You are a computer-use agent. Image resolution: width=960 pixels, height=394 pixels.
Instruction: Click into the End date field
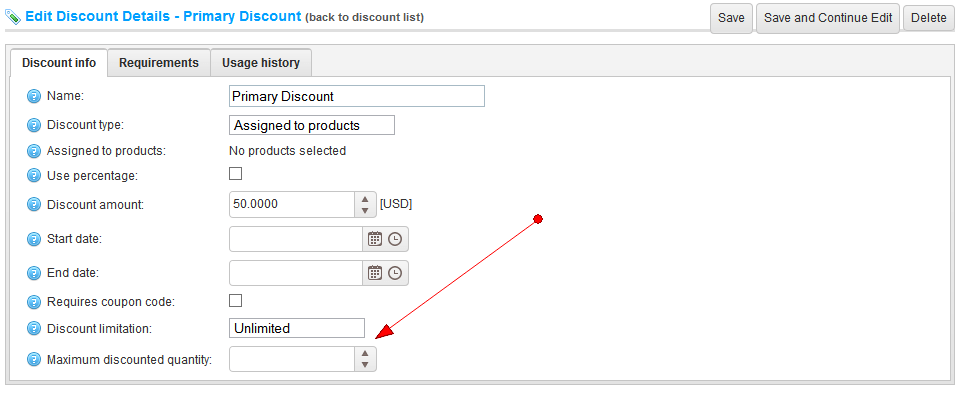(x=296, y=273)
